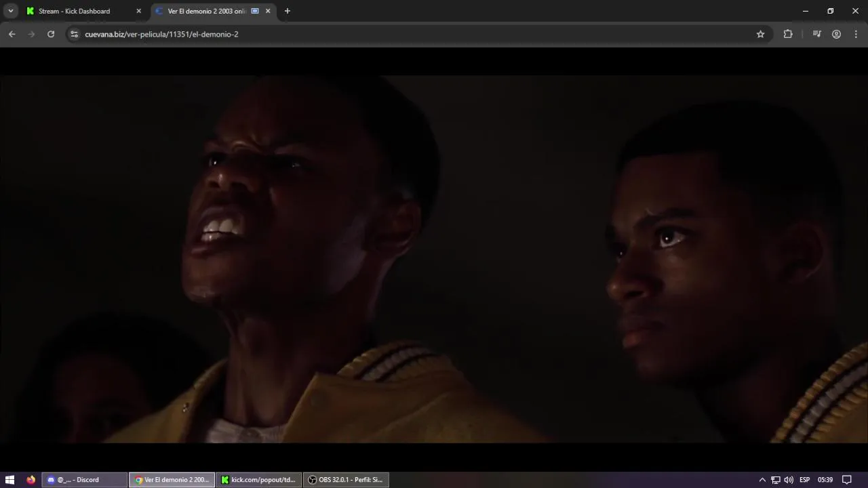Open the Windows Start menu
The width and height of the screenshot is (868, 488).
(10, 480)
